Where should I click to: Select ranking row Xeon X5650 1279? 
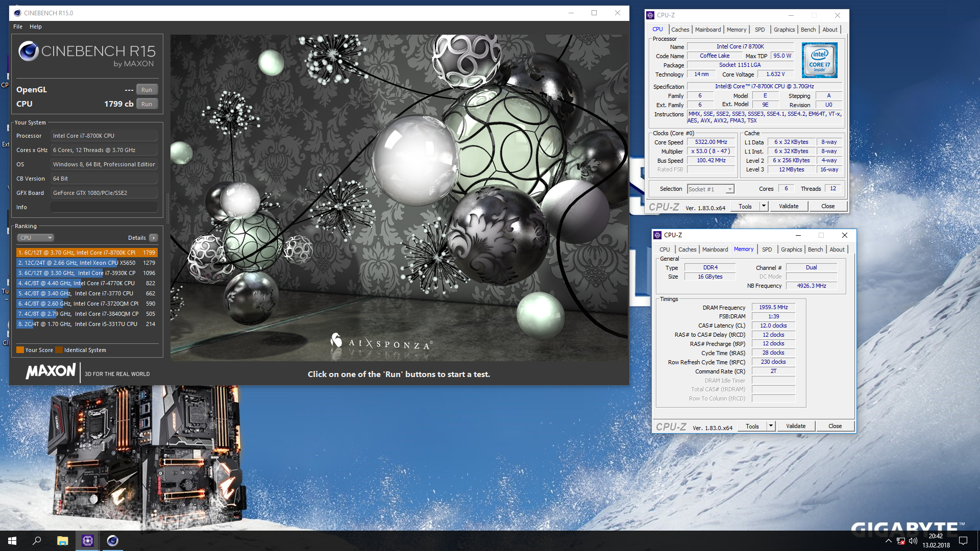87,263
